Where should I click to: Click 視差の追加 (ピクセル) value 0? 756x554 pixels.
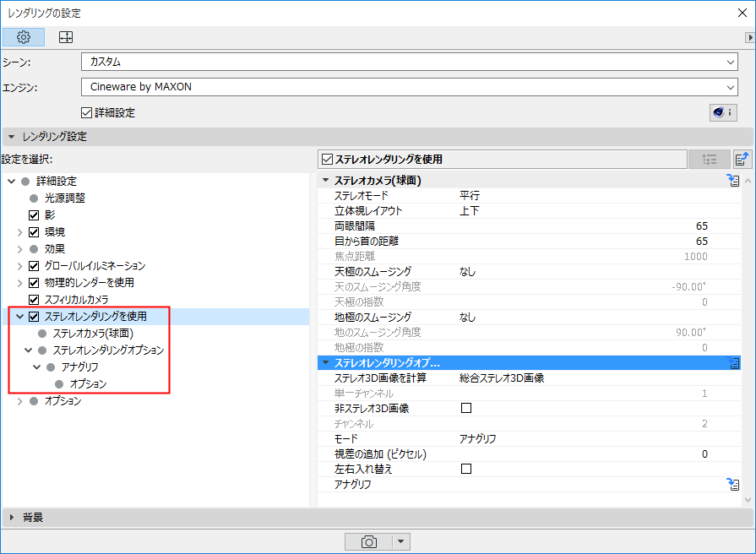(704, 454)
